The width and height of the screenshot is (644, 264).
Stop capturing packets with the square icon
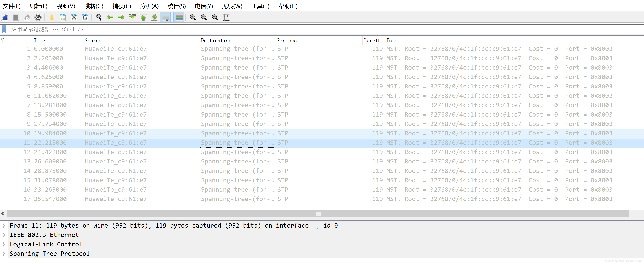[x=16, y=17]
